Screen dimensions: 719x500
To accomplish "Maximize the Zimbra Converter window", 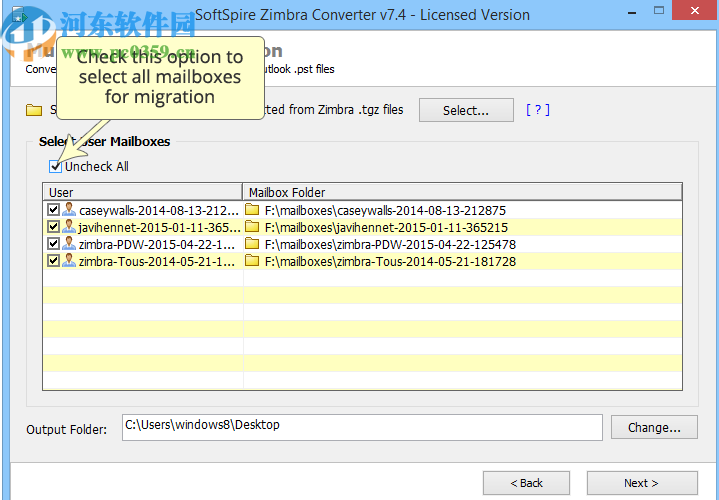I will (659, 11).
